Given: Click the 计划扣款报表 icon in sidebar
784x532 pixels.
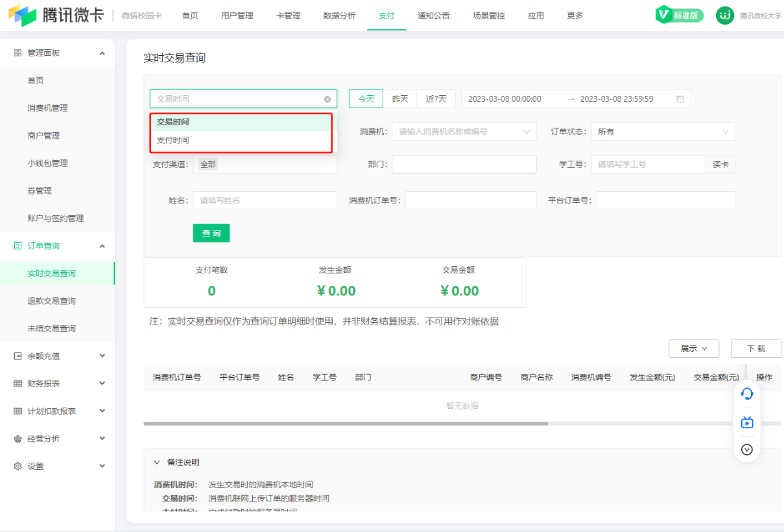Looking at the screenshot, I should point(18,411).
